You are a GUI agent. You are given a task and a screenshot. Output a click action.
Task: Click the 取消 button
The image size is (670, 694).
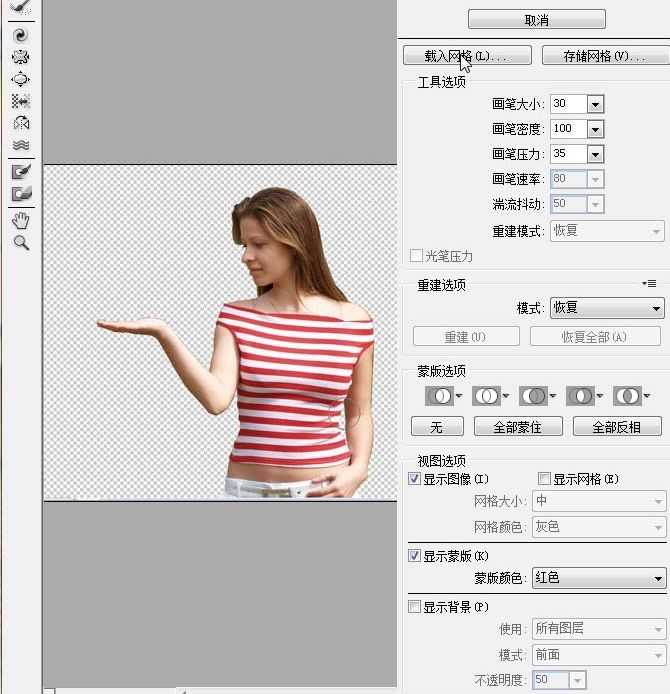(536, 20)
